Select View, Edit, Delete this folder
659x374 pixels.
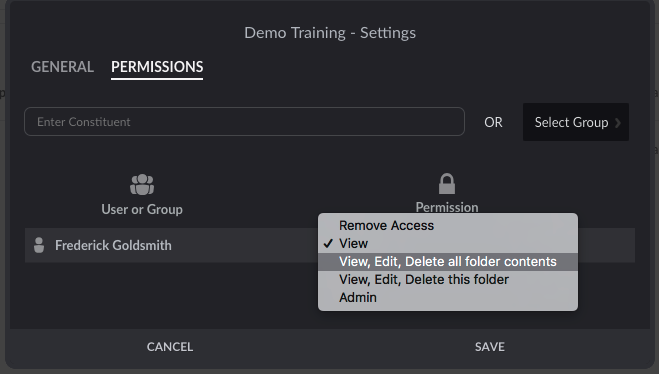tap(448, 279)
